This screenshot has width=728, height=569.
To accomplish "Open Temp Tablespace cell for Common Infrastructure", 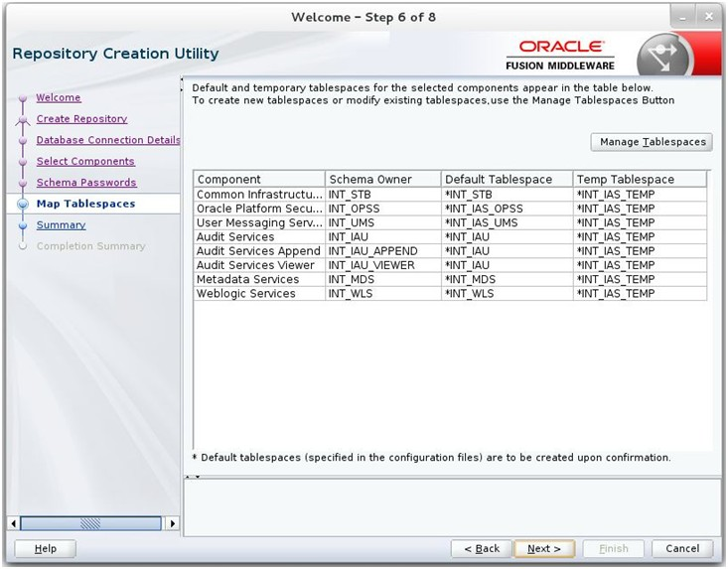I will click(x=640, y=195).
